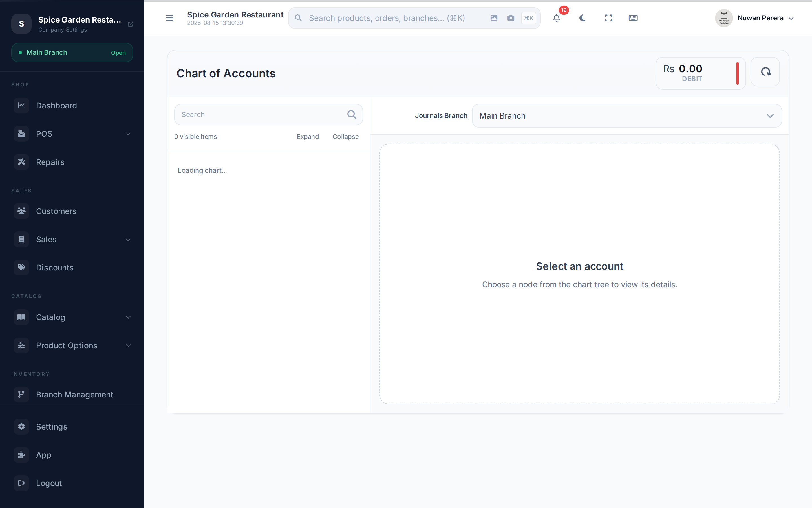Image resolution: width=812 pixels, height=508 pixels.
Task: Open the Nuwan Perera user menu
Action: pos(754,18)
